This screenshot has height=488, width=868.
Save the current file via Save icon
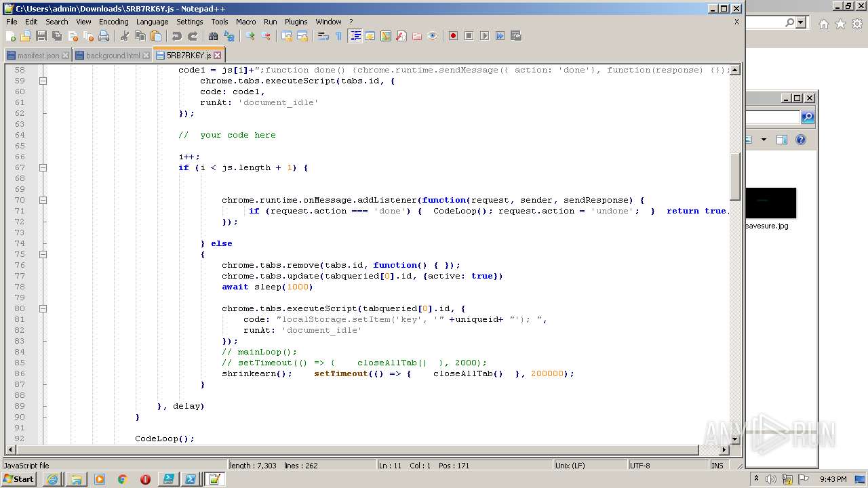41,36
